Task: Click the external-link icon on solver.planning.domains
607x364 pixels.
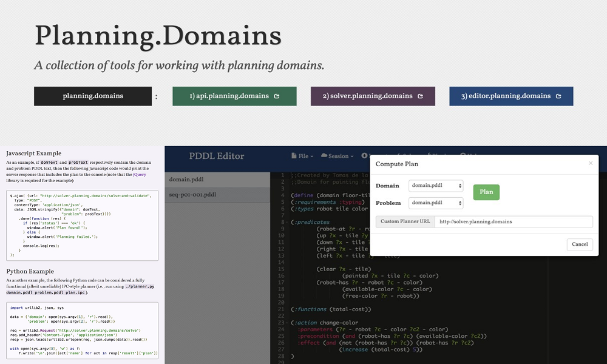Action: [x=420, y=96]
